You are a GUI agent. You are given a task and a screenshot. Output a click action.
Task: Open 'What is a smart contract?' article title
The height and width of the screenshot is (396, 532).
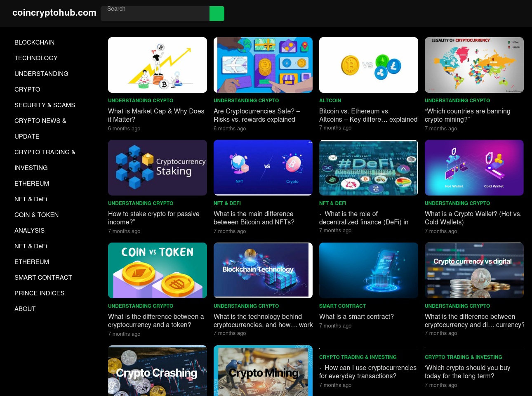tap(356, 317)
